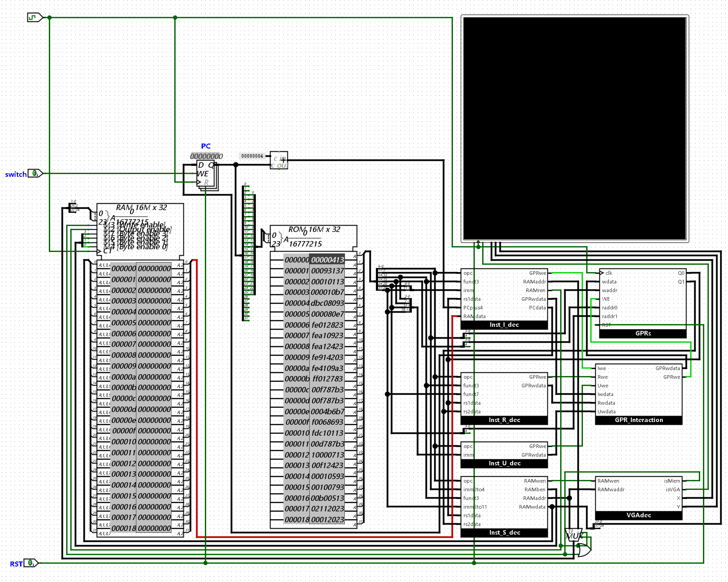Click RAM cell at address 000010
728x582 pixels.
click(154, 442)
